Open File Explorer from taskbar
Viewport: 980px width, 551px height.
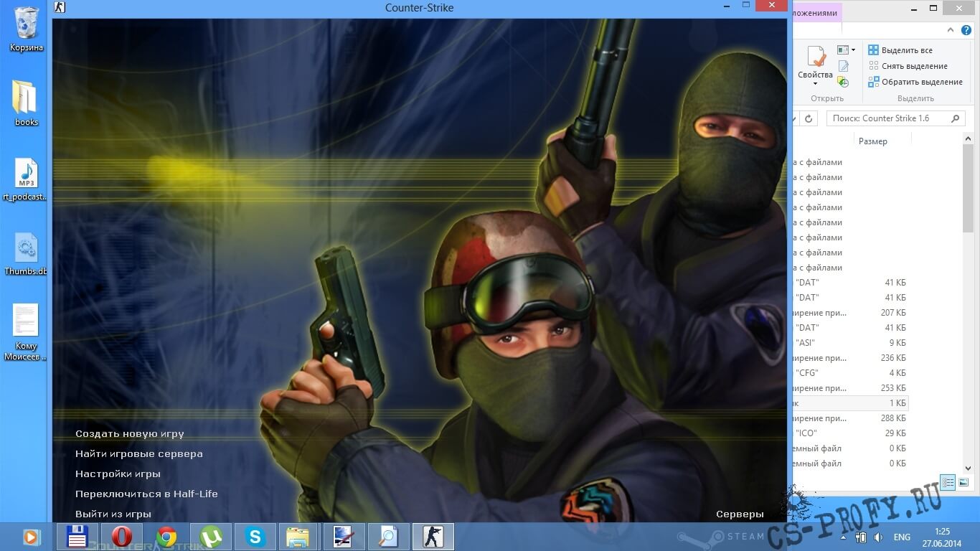click(x=298, y=537)
